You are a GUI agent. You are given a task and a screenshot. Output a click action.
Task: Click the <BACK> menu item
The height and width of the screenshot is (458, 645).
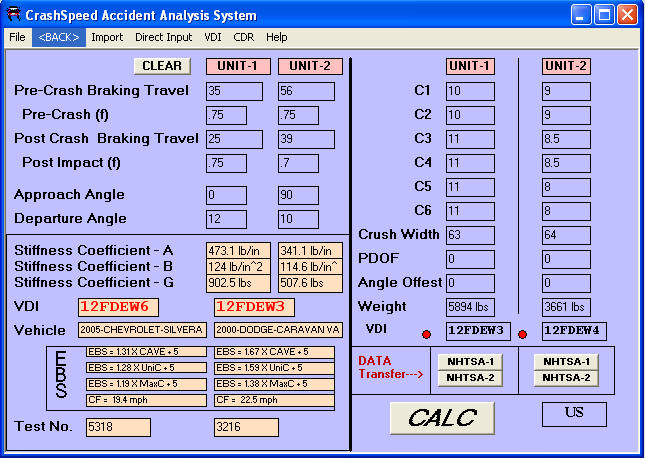click(58, 37)
